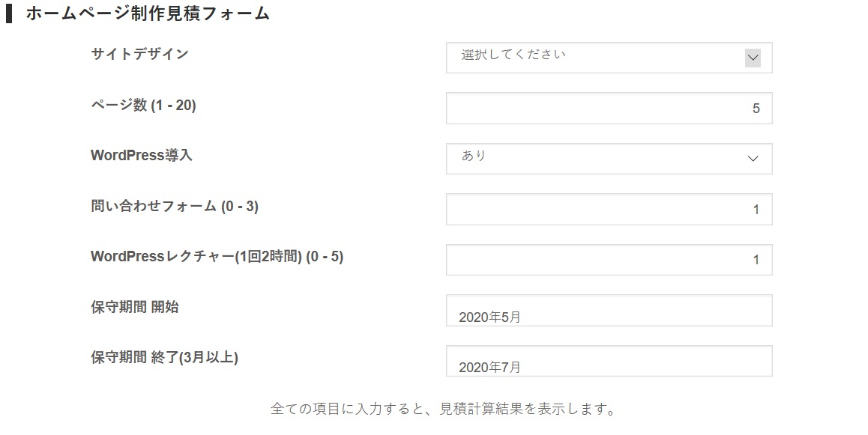Click the WordPressレクチャー count input

click(x=609, y=260)
